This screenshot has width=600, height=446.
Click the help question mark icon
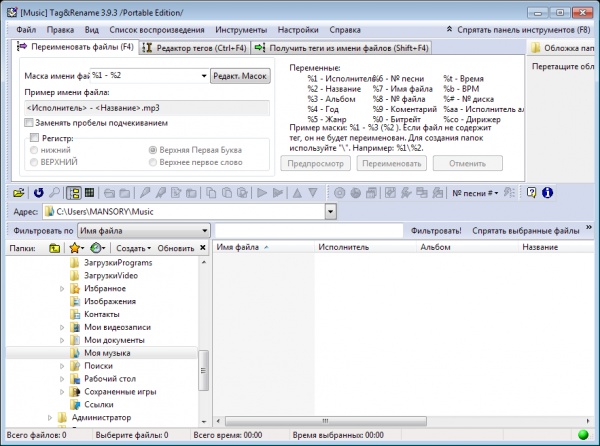point(531,192)
